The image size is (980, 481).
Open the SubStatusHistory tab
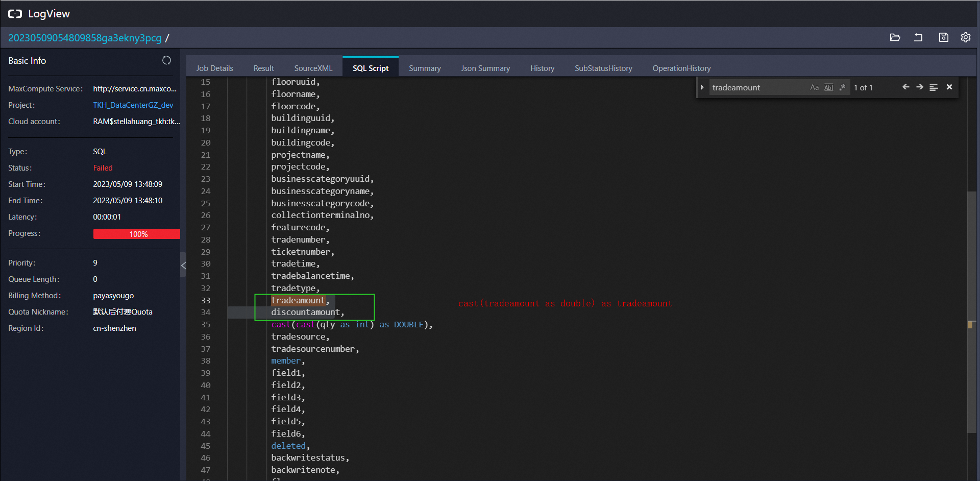click(603, 68)
